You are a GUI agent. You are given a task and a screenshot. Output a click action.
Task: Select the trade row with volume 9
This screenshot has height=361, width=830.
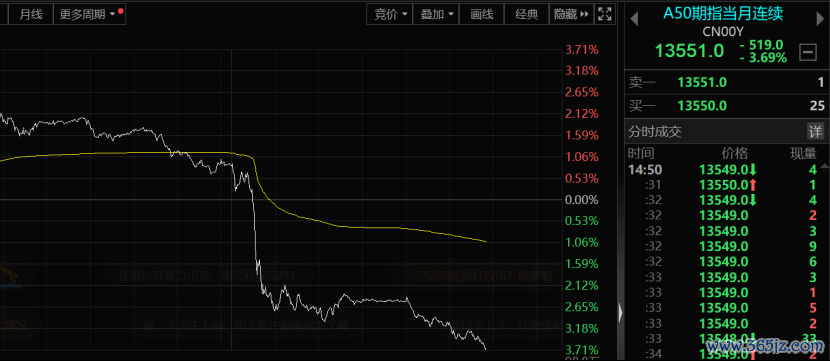pyautogui.click(x=722, y=246)
